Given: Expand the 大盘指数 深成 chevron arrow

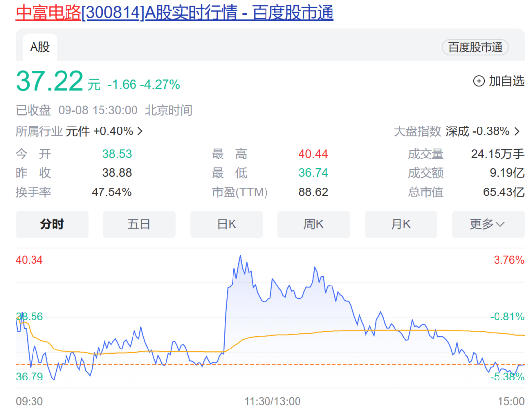Looking at the screenshot, I should [517, 131].
